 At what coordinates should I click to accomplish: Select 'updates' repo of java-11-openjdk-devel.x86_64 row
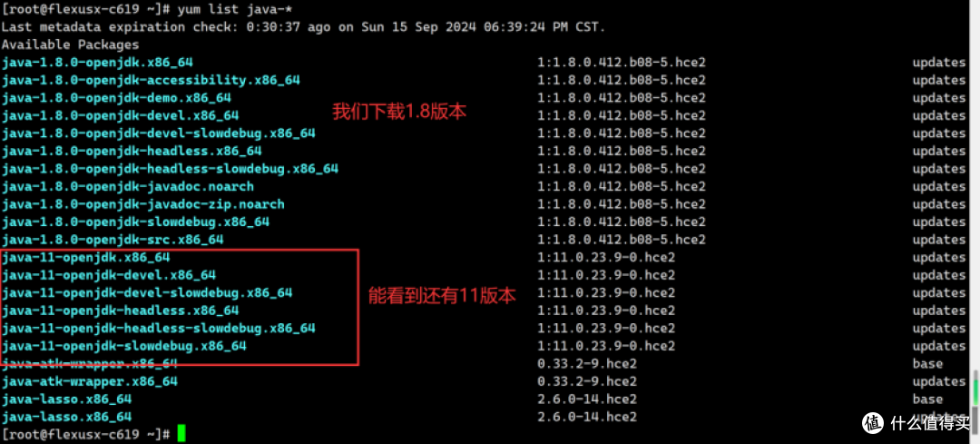pos(939,275)
